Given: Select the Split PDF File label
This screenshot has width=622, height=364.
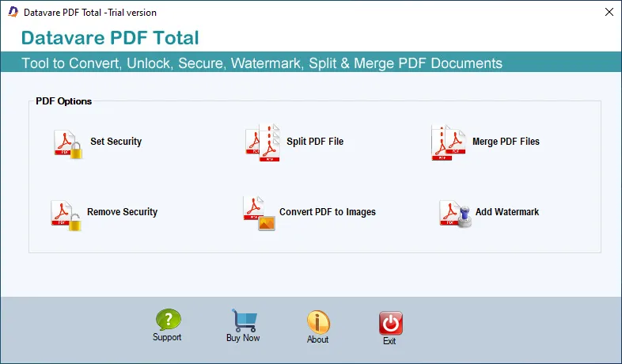Looking at the screenshot, I should point(315,142).
